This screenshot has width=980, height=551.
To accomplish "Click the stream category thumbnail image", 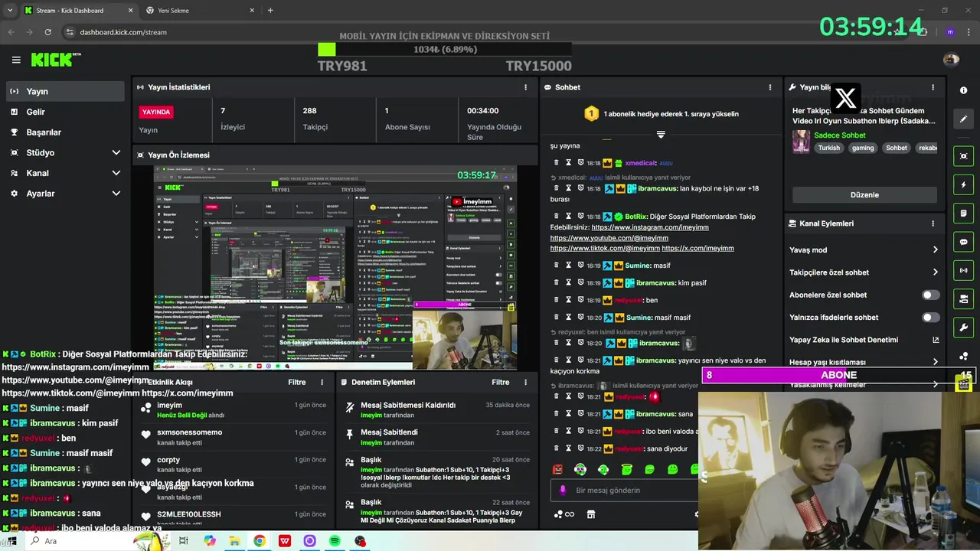I will [801, 142].
